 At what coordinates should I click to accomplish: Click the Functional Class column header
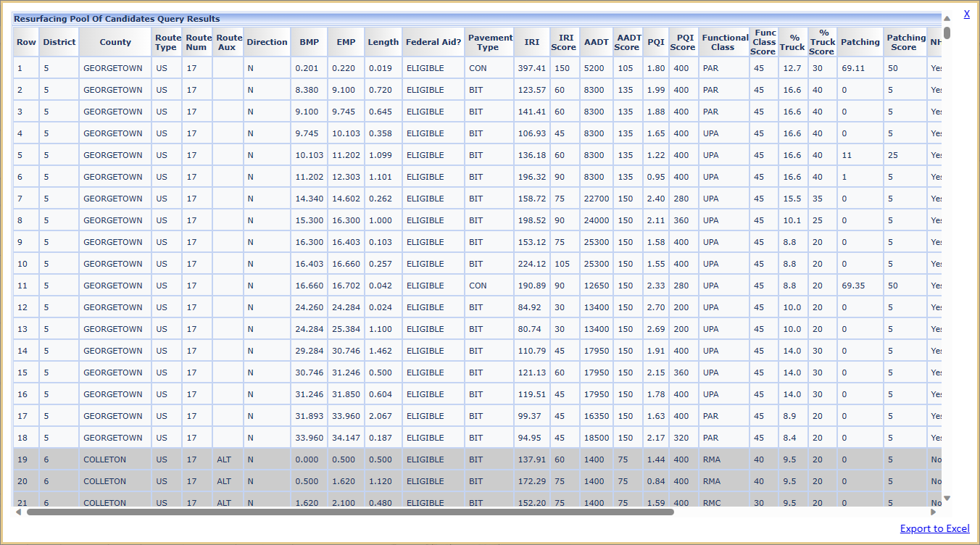[x=724, y=42]
